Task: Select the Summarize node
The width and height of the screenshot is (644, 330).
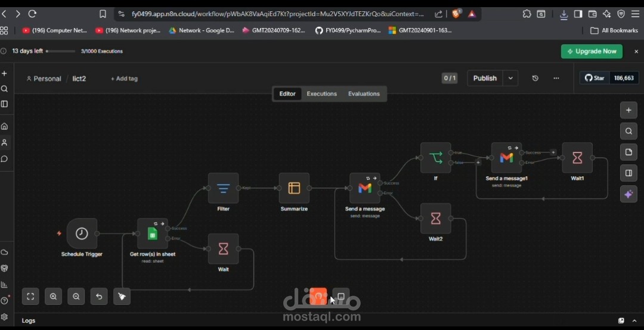Action: click(294, 188)
